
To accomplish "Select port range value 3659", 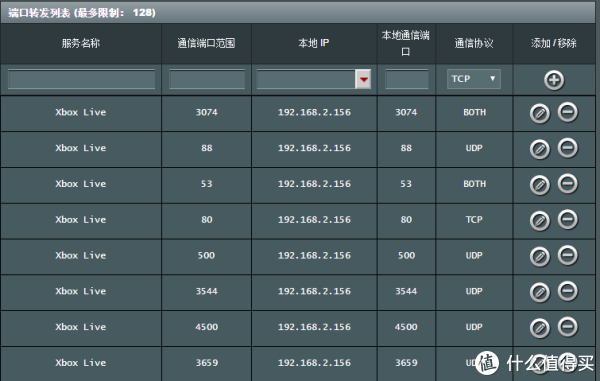I will coord(207,363).
